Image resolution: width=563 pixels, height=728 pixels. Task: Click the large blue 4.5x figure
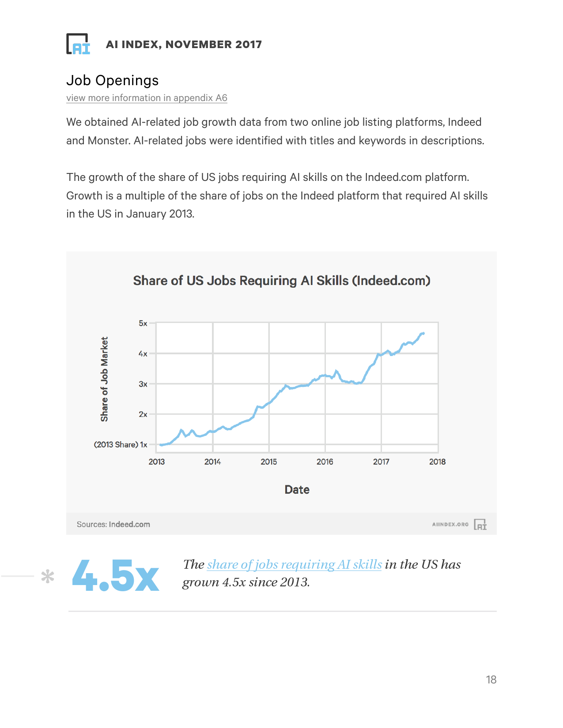pyautogui.click(x=115, y=576)
